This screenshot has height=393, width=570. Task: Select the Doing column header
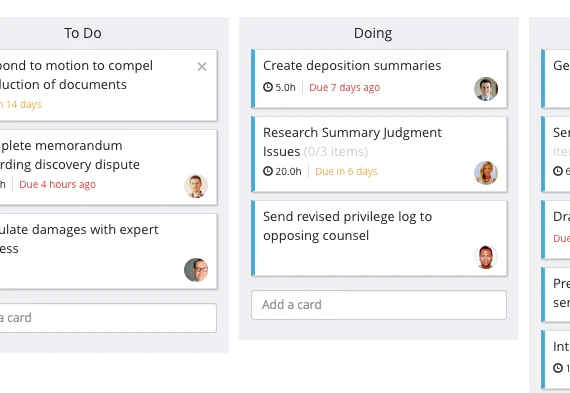[373, 33]
